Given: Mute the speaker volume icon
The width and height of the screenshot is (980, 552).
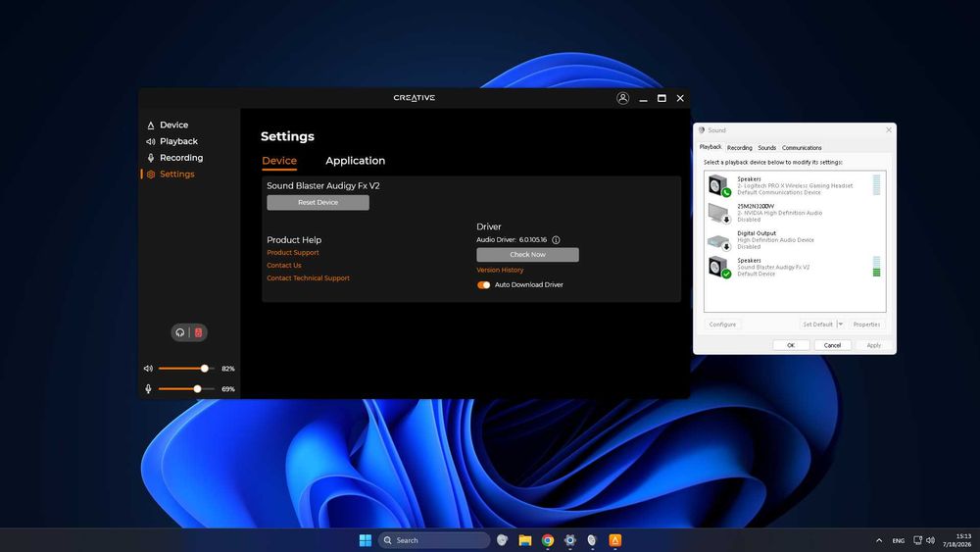Looking at the screenshot, I should [x=148, y=369].
